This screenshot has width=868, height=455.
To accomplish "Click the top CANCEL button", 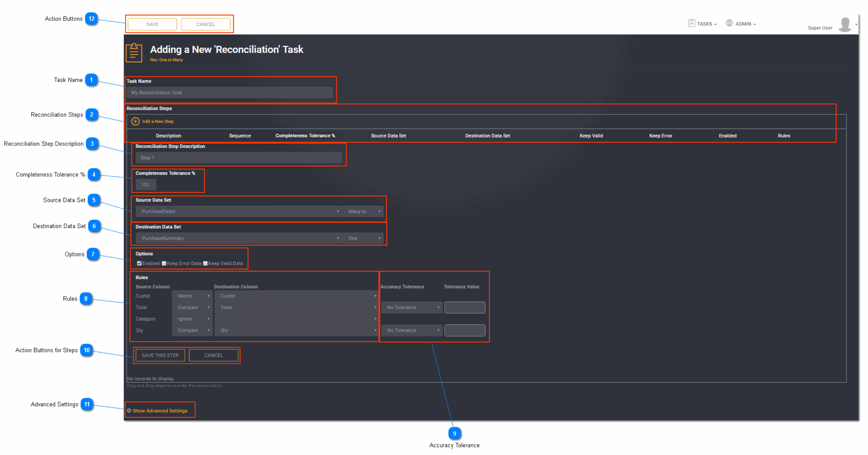I will coord(206,24).
